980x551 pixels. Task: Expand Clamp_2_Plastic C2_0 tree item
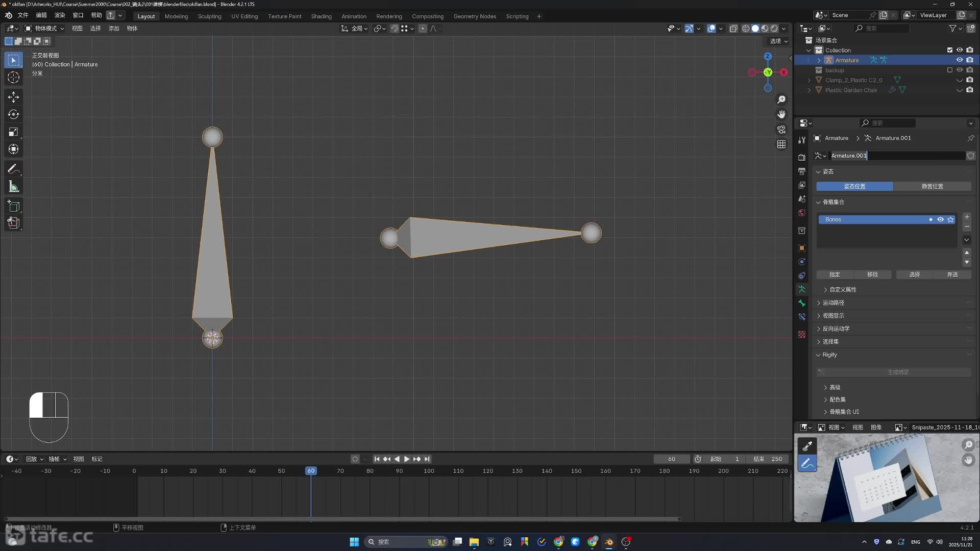[x=809, y=80]
